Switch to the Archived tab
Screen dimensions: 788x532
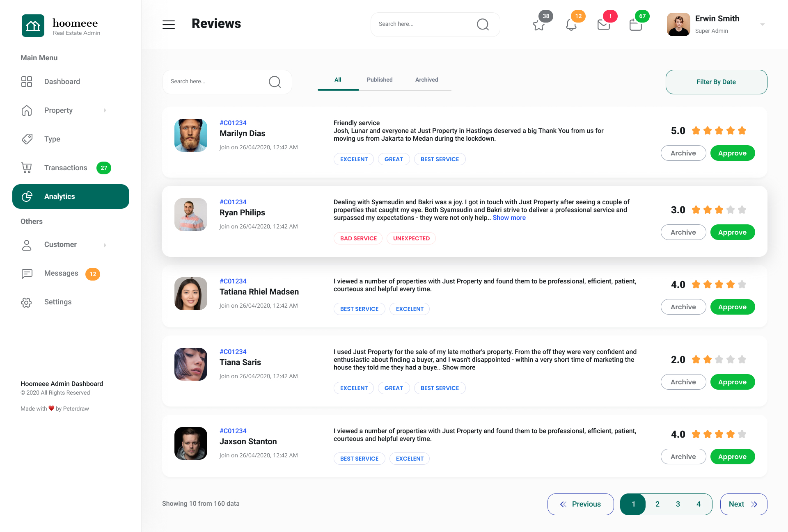pyautogui.click(x=426, y=80)
